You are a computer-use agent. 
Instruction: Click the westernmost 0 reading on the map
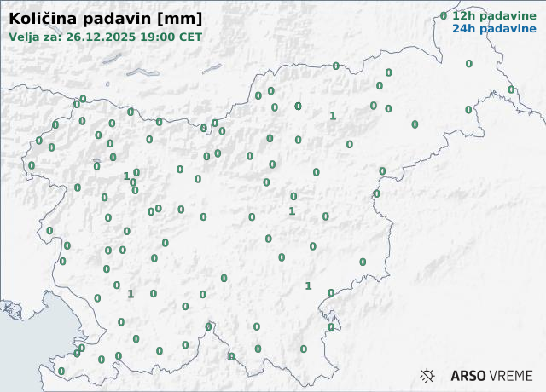click(x=32, y=165)
